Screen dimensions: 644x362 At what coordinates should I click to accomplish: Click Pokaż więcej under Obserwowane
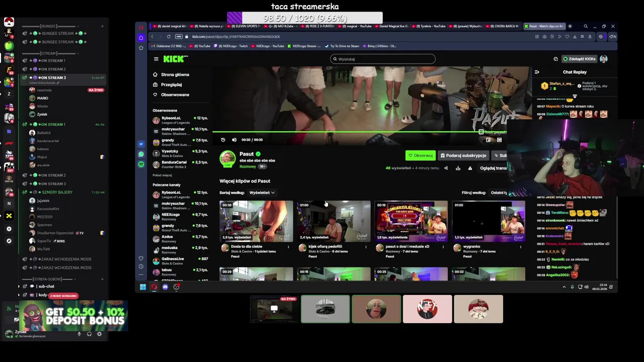point(162,175)
